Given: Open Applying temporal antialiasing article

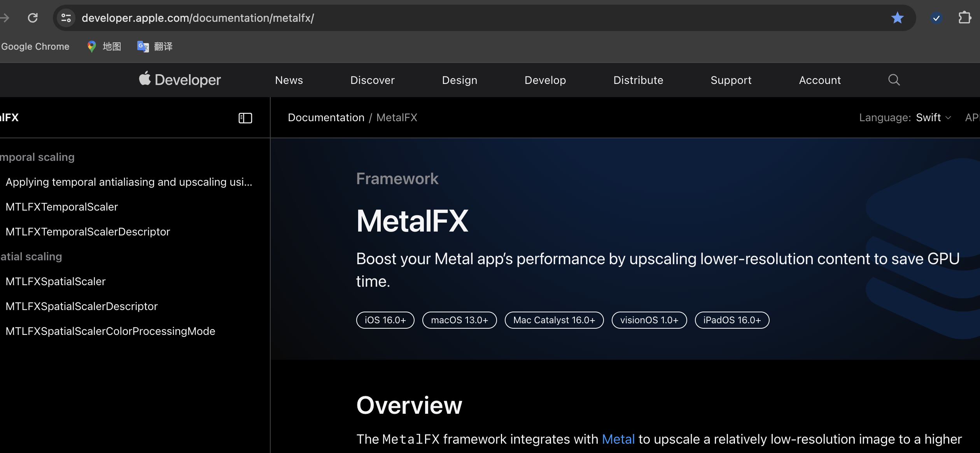Looking at the screenshot, I should [x=129, y=182].
